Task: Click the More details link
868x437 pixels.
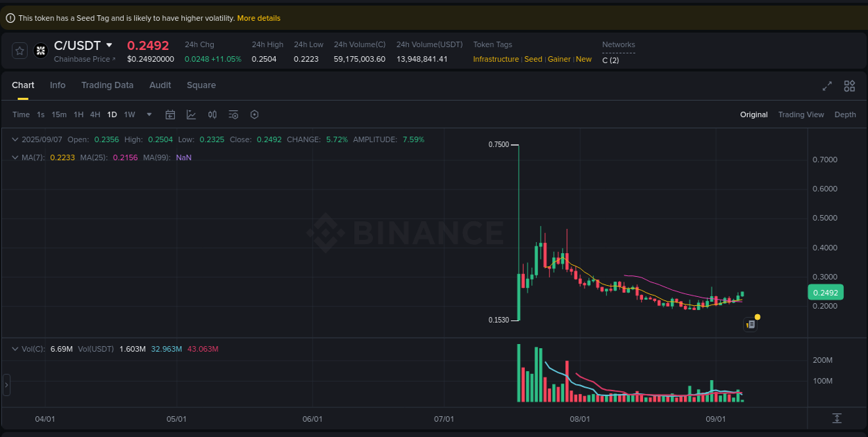Action: (x=258, y=17)
